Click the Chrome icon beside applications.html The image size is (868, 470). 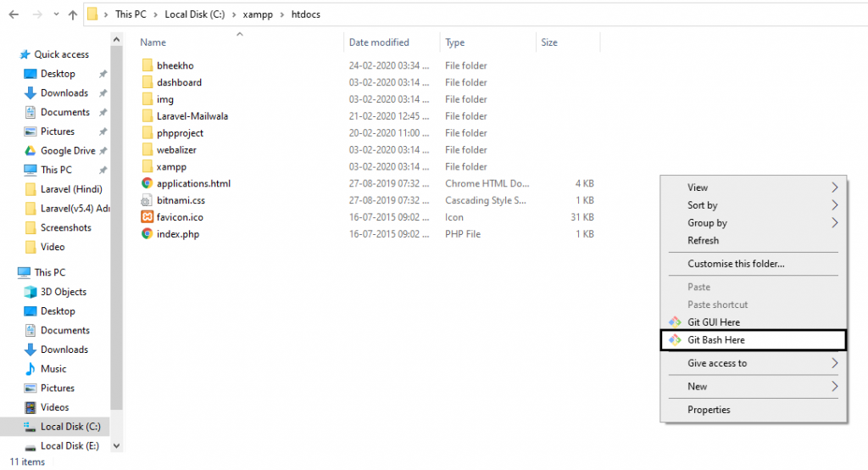[x=147, y=183]
